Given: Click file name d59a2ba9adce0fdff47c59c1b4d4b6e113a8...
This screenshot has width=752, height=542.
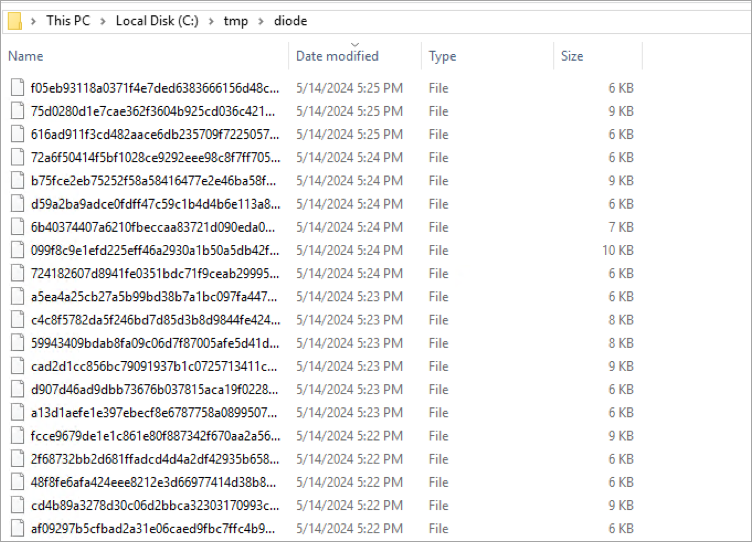Looking at the screenshot, I should coord(155,204).
